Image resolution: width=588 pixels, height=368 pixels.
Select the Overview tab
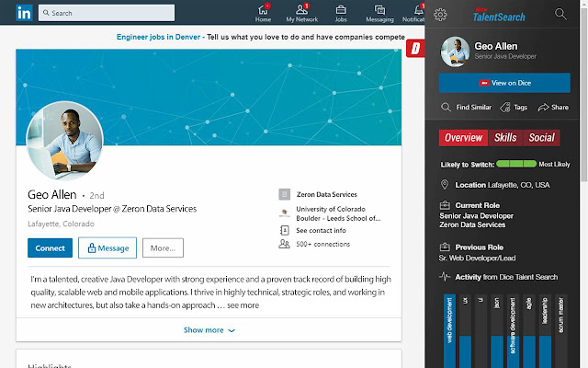pos(463,138)
